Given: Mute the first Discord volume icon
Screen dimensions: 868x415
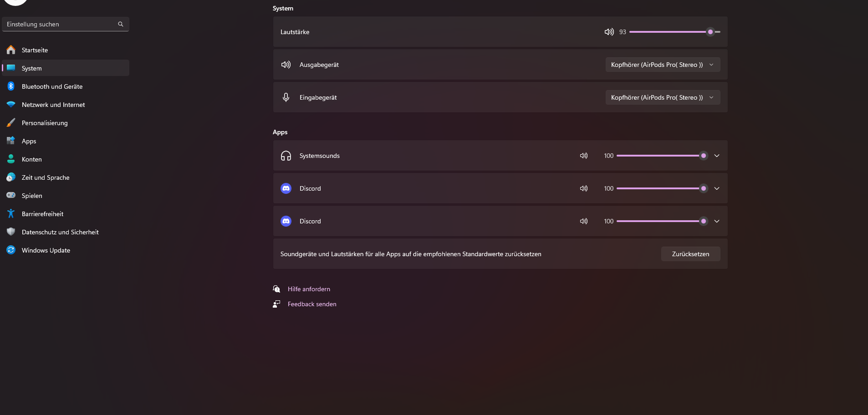Looking at the screenshot, I should pos(583,188).
